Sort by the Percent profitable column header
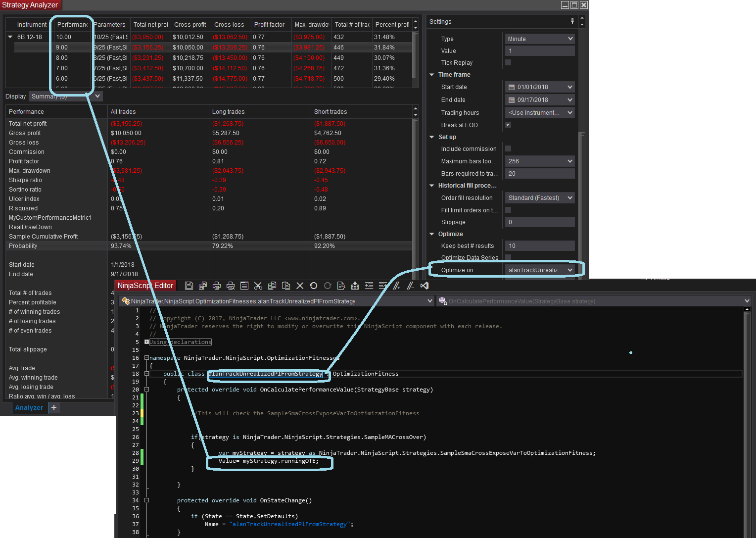This screenshot has width=756, height=538. pos(392,25)
